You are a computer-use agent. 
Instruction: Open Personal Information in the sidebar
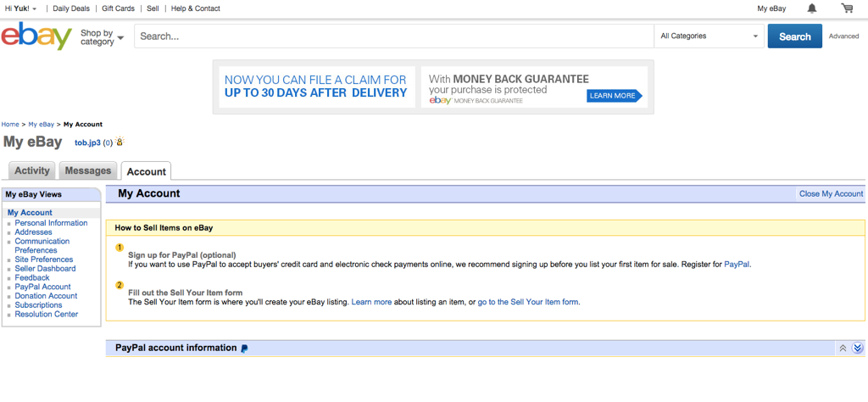click(51, 223)
